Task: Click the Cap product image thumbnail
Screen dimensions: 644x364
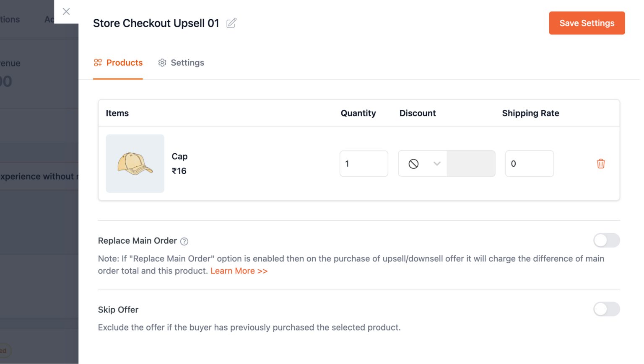Action: pos(135,163)
